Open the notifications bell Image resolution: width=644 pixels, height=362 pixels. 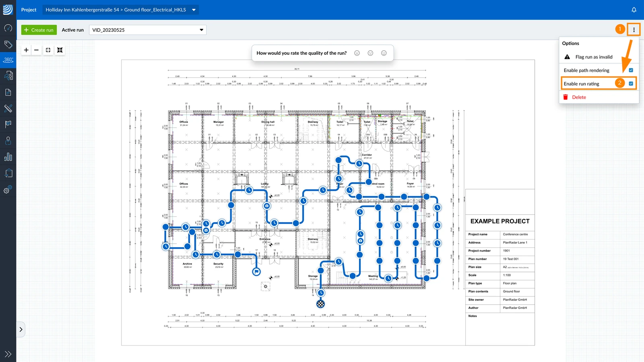pos(634,10)
